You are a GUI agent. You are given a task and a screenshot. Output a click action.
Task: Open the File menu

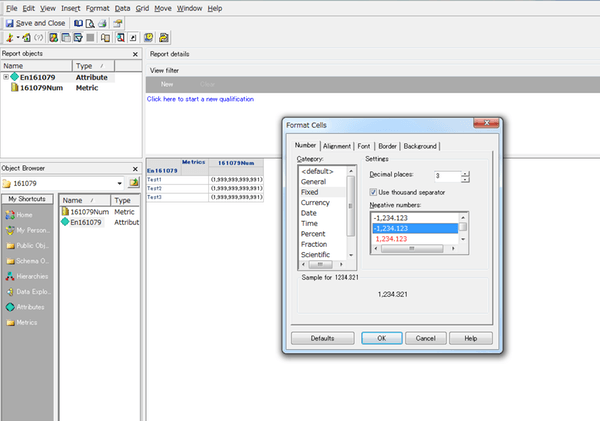tap(11, 8)
